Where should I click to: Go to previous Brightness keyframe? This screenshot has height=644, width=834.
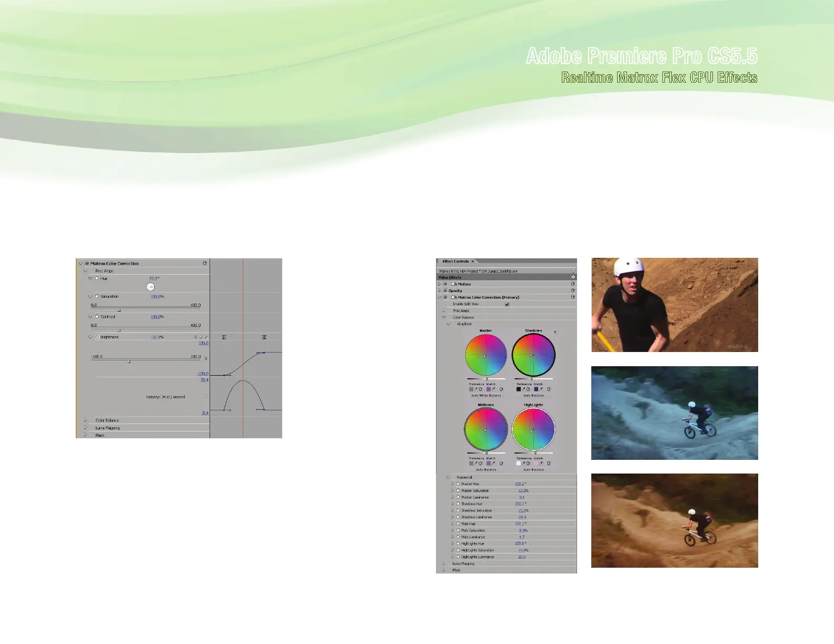point(195,337)
